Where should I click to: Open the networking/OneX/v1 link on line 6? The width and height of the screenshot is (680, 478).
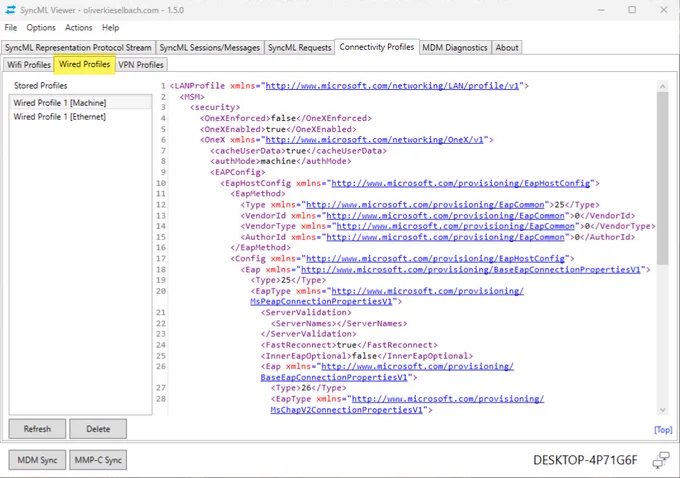374,140
